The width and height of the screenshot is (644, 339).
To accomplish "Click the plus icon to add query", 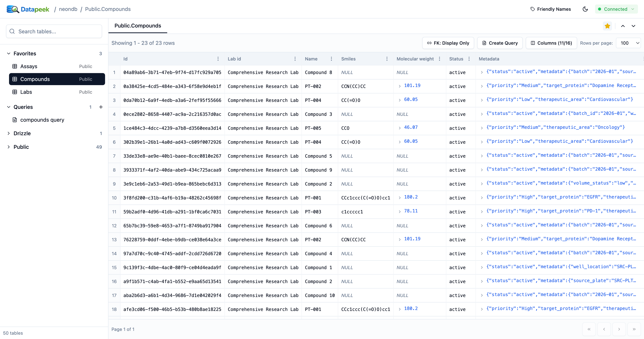I will [101, 107].
